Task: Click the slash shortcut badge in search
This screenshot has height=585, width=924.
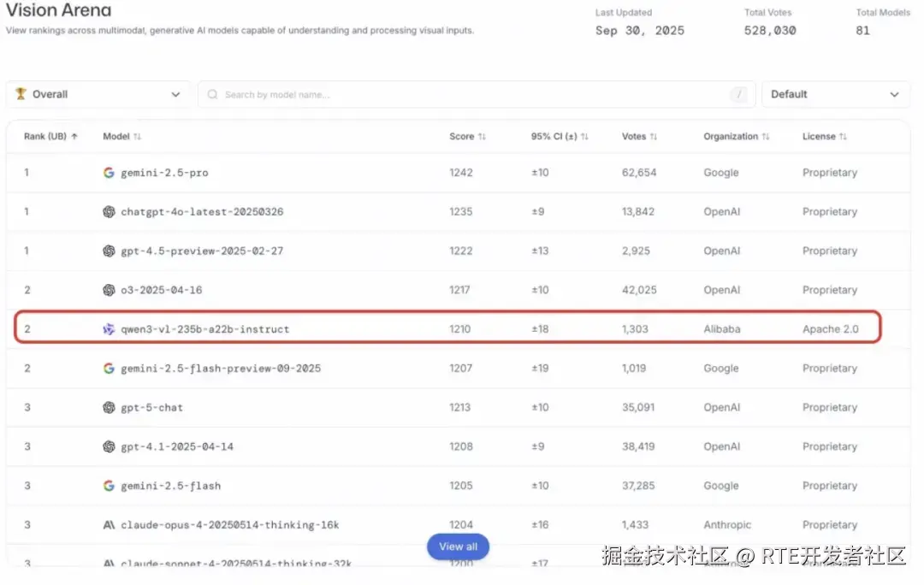Action: tap(738, 94)
